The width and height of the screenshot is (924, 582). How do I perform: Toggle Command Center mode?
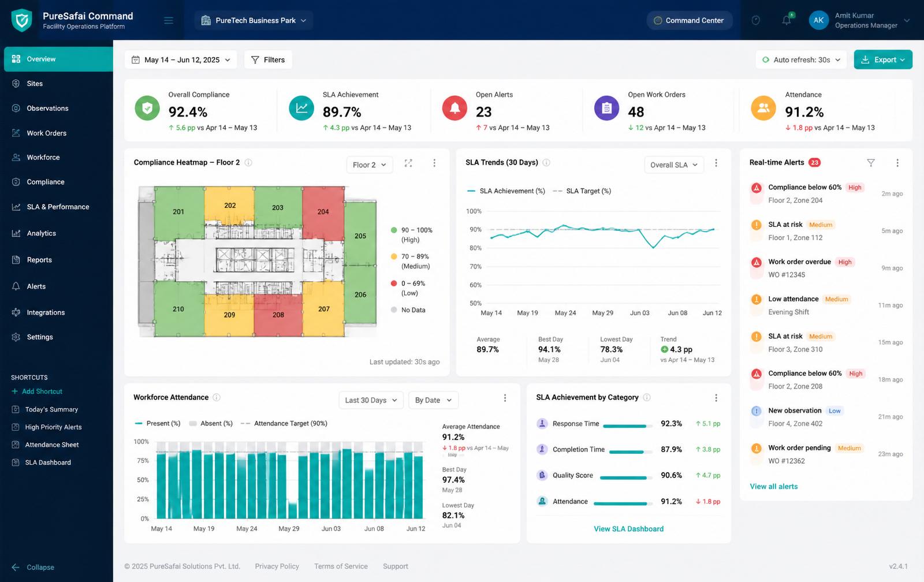coord(689,20)
